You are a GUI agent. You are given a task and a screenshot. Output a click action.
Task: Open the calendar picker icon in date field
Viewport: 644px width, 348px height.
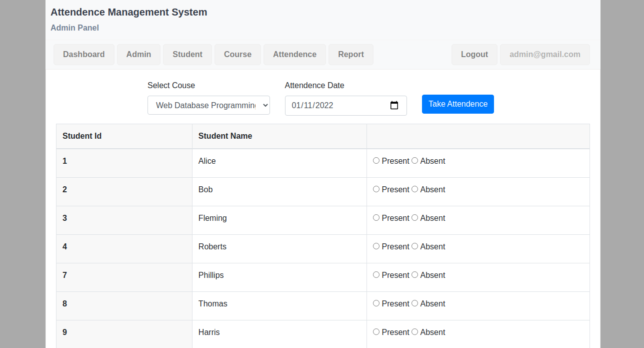pos(394,106)
